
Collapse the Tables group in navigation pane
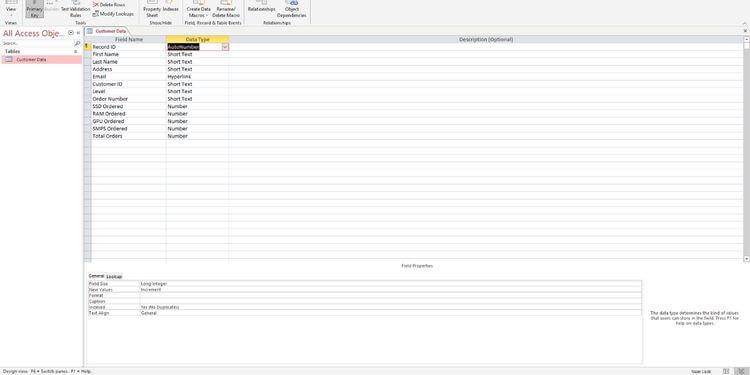coord(76,51)
